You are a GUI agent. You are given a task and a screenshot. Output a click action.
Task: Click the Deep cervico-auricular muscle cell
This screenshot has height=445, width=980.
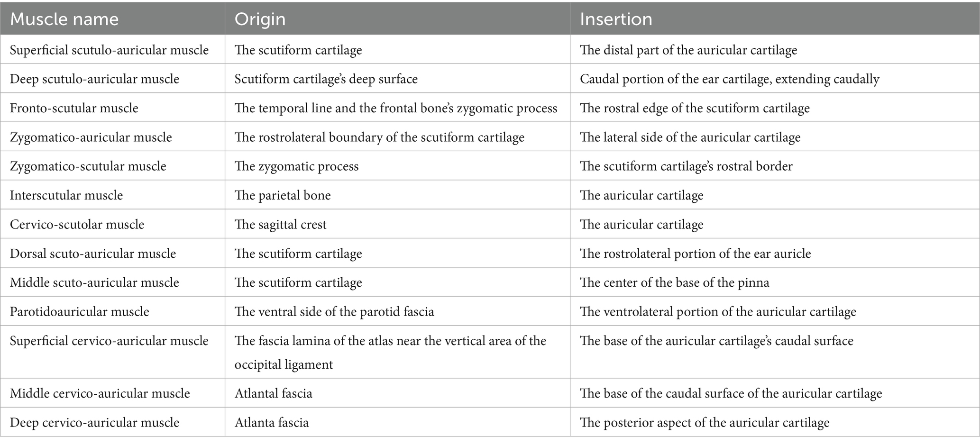[x=94, y=423]
